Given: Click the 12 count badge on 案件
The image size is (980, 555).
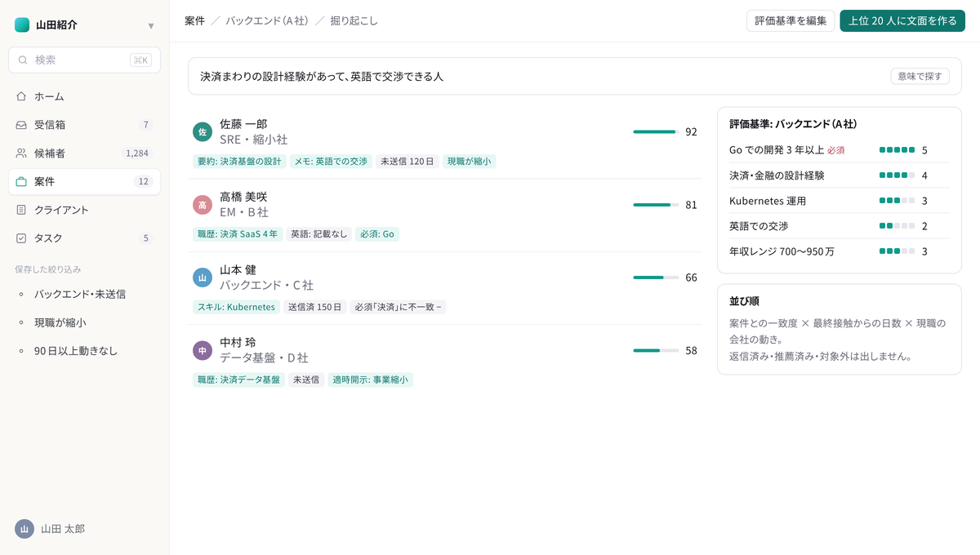Looking at the screenshot, I should point(144,181).
